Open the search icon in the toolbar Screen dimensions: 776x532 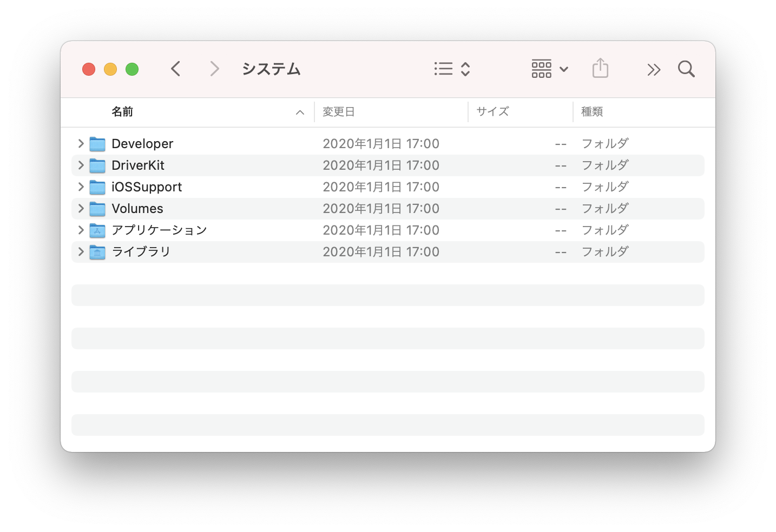tap(686, 69)
